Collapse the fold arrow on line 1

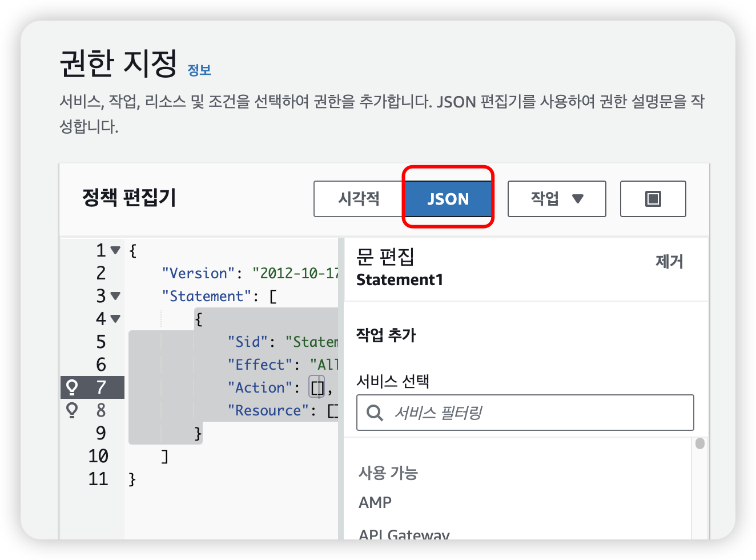coord(115,250)
